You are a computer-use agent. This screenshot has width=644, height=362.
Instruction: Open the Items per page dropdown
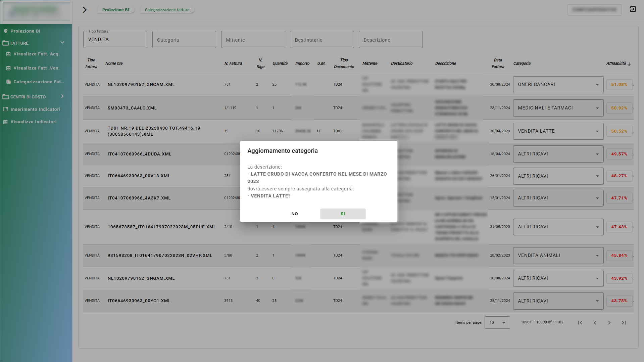(x=497, y=323)
